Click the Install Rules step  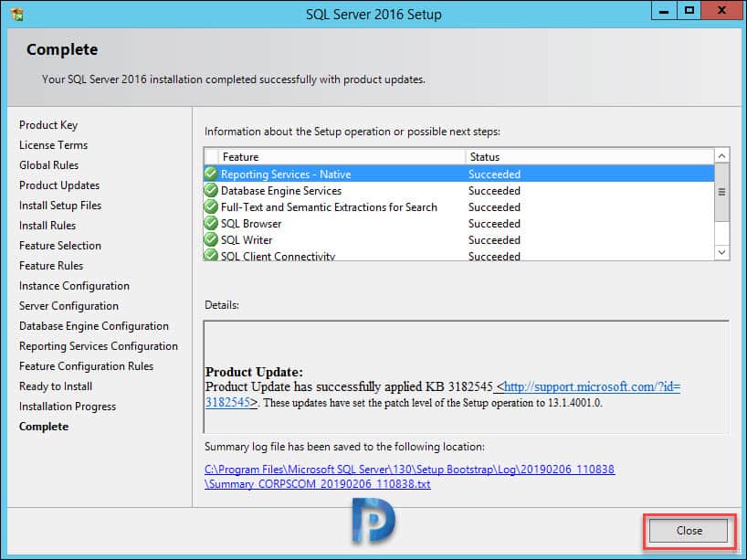[x=47, y=226]
